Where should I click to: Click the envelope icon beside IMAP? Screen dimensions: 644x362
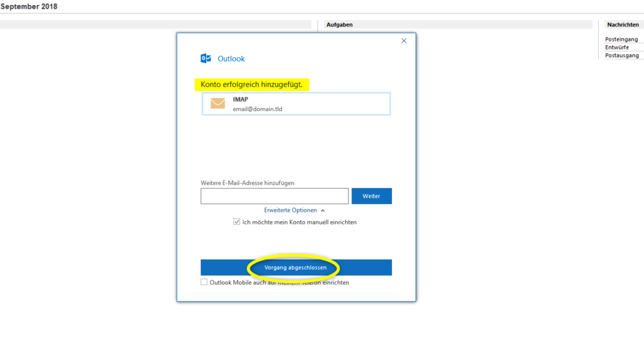pyautogui.click(x=218, y=103)
